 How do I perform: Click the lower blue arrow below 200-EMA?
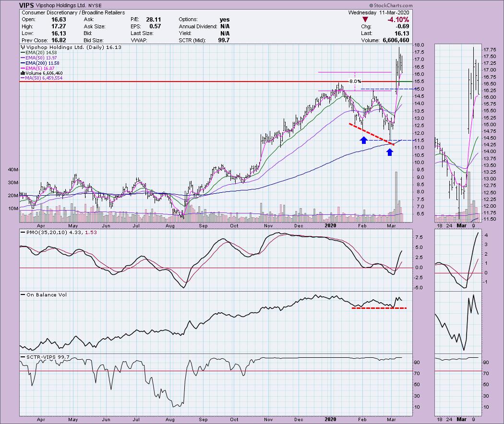[x=390, y=152]
